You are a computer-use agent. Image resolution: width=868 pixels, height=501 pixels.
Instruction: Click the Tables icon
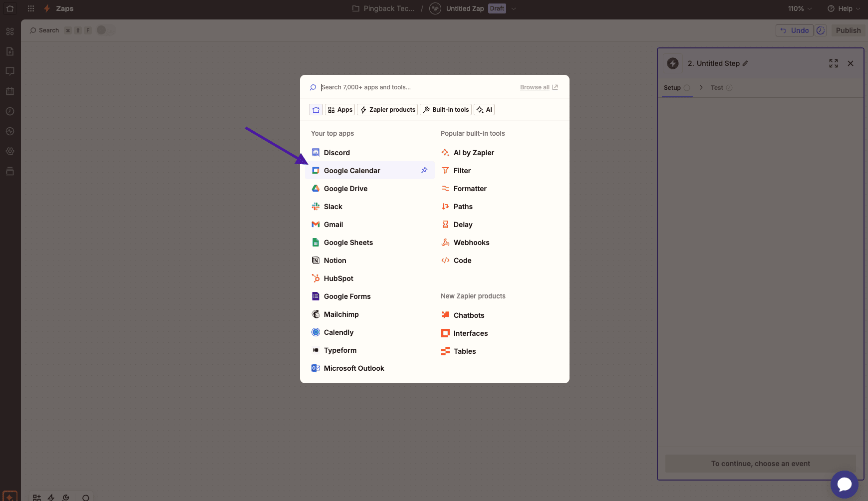pos(445,351)
